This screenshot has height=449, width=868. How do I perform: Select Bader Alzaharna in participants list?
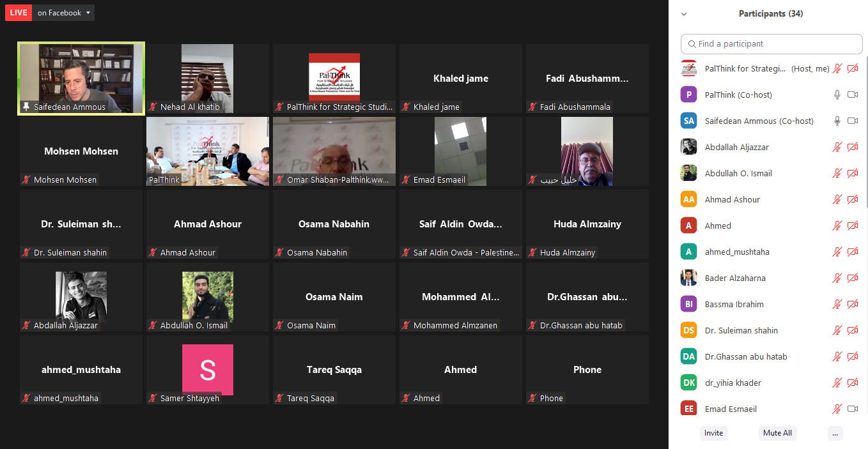[735, 278]
